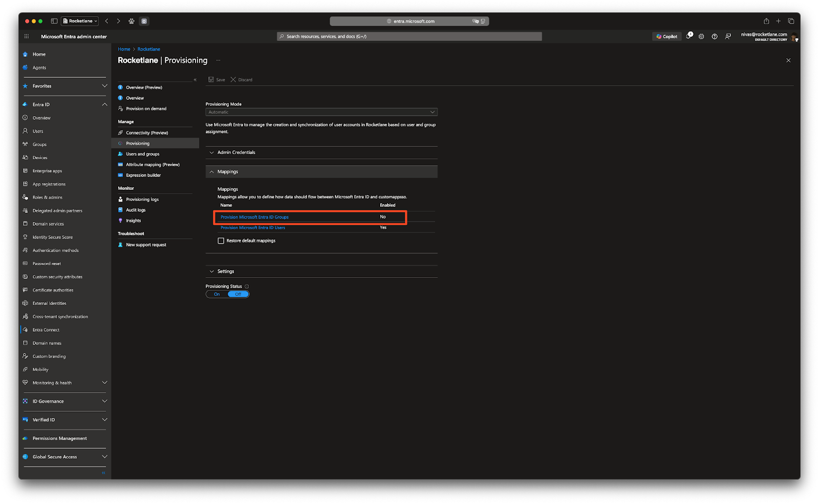Click the Safari sidebar toggle icon
This screenshot has height=504, width=819.
[54, 21]
